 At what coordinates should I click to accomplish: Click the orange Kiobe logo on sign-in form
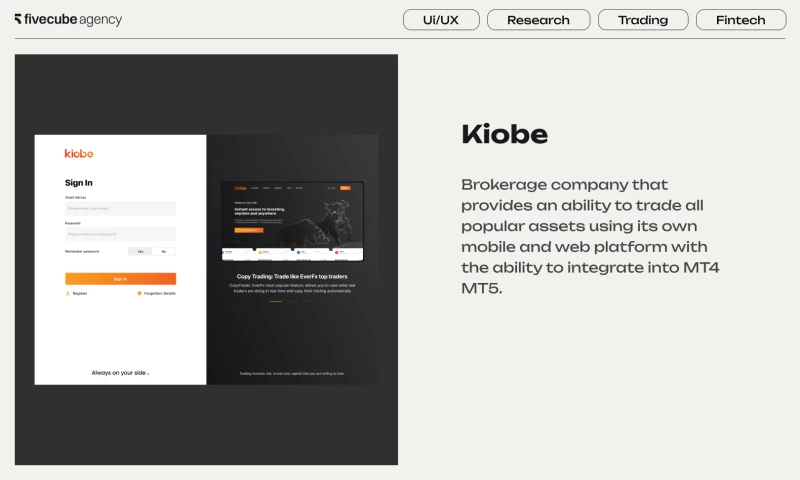[x=79, y=153]
